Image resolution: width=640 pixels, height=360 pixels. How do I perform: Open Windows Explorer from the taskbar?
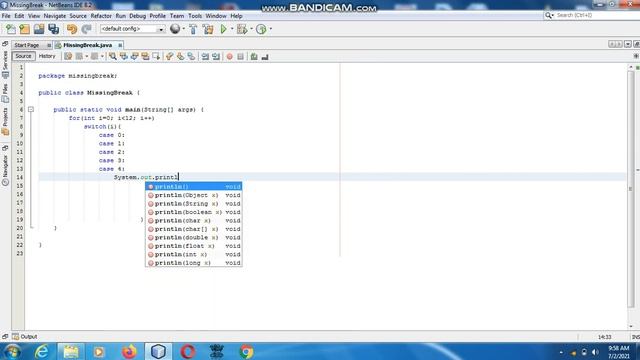pyautogui.click(x=71, y=351)
